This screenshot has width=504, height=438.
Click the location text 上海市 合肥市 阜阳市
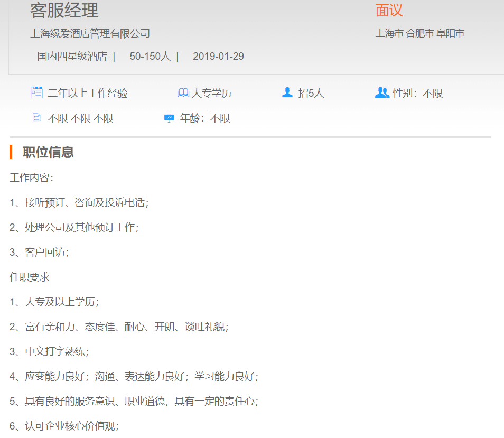coord(419,34)
